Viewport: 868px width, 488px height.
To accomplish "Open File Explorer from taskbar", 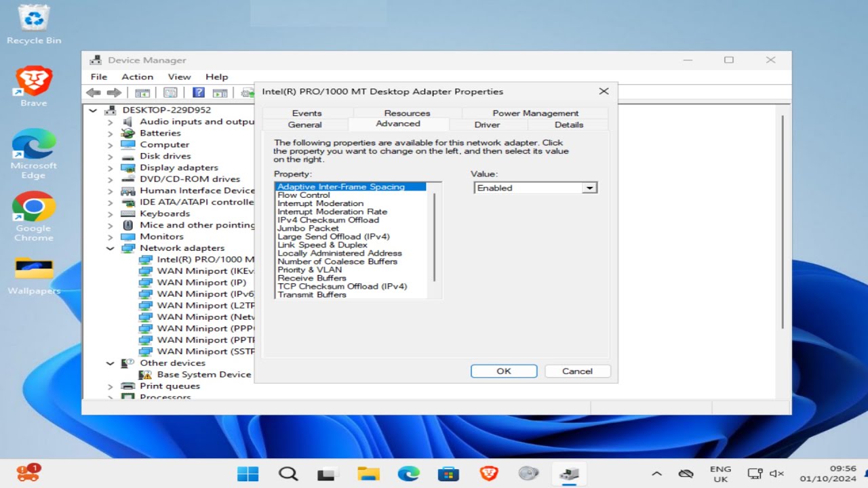I will (368, 474).
